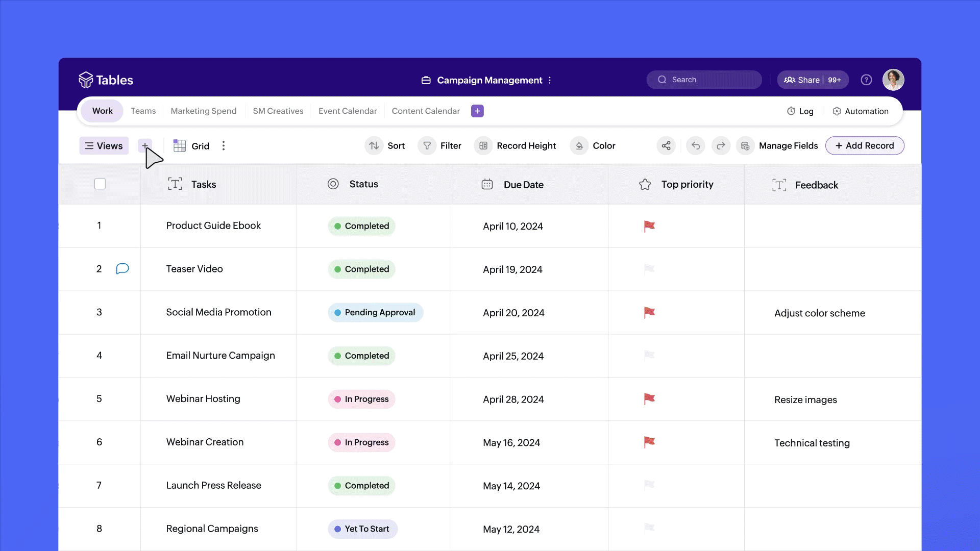Viewport: 980px width, 551px height.
Task: Open Grid view three-dot options menu
Action: [x=224, y=146]
